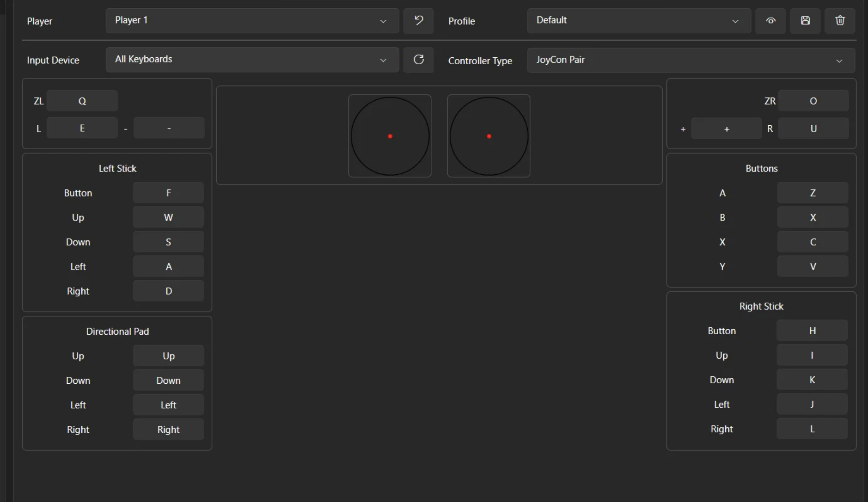This screenshot has width=868, height=502.
Task: Rebind the B button set to X
Action: pyautogui.click(x=813, y=217)
